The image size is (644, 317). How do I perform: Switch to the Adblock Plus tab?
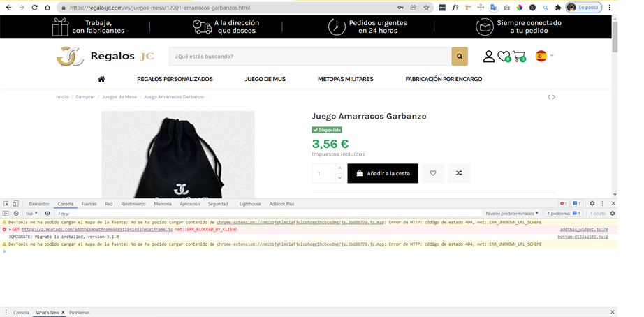tap(281, 204)
